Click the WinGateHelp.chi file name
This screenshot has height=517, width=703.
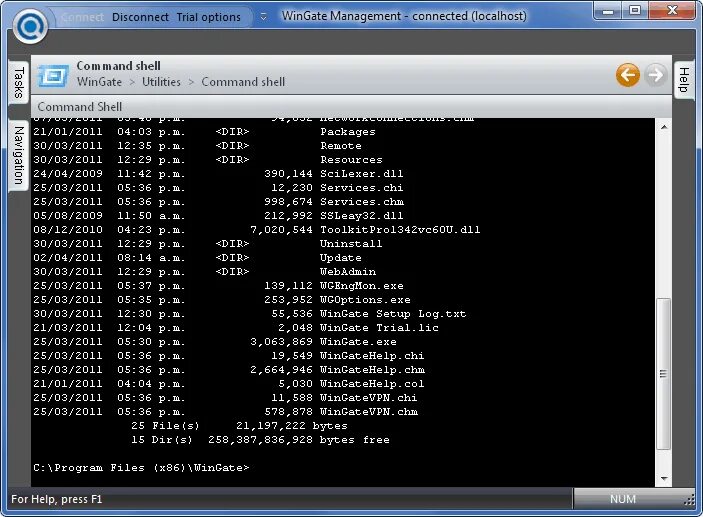pos(372,356)
